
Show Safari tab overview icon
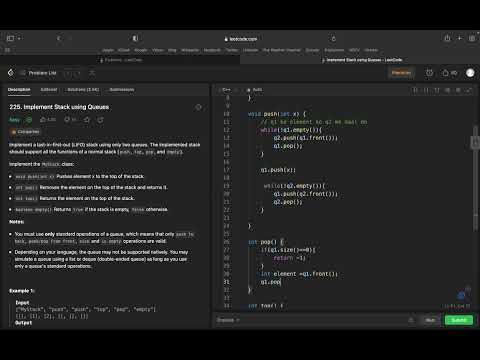coord(472,38)
